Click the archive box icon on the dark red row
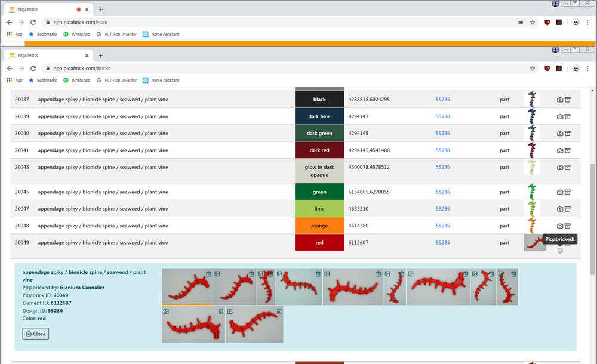Viewport: 597px width, 364px height. pos(567,150)
